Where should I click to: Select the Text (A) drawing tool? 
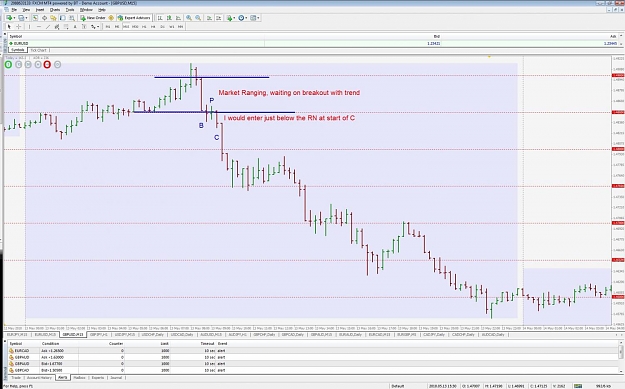tap(75, 27)
